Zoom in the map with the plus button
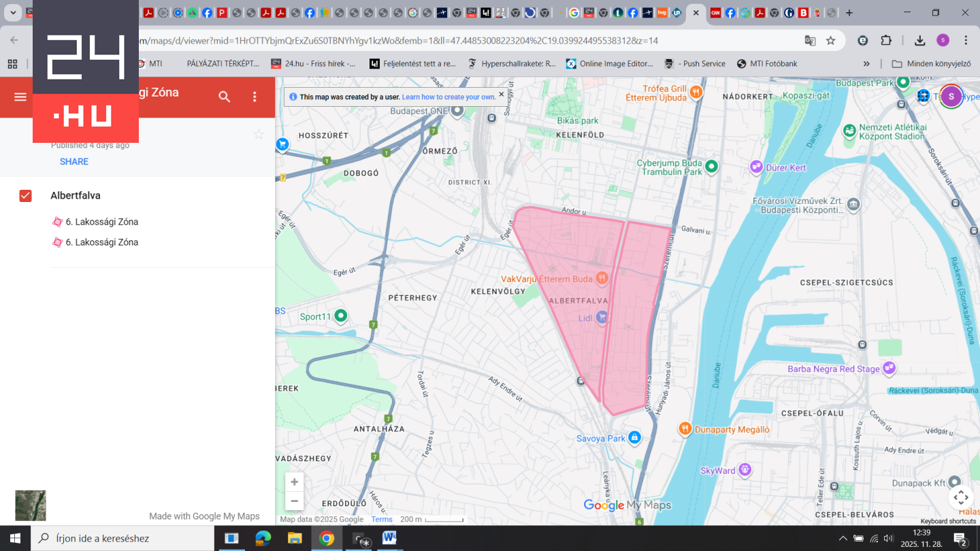Image resolution: width=980 pixels, height=551 pixels. point(294,482)
